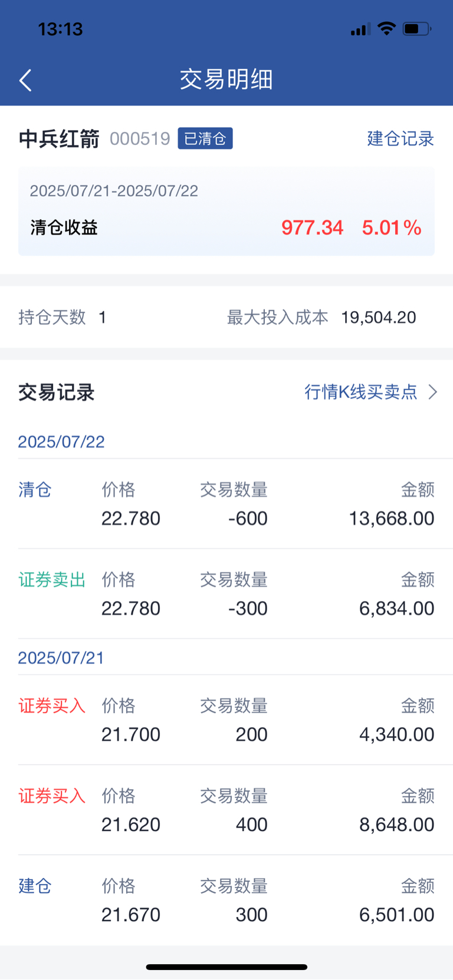Image resolution: width=453 pixels, height=980 pixels.
Task: Select the 证券卖出 transaction label
Action: [52, 580]
